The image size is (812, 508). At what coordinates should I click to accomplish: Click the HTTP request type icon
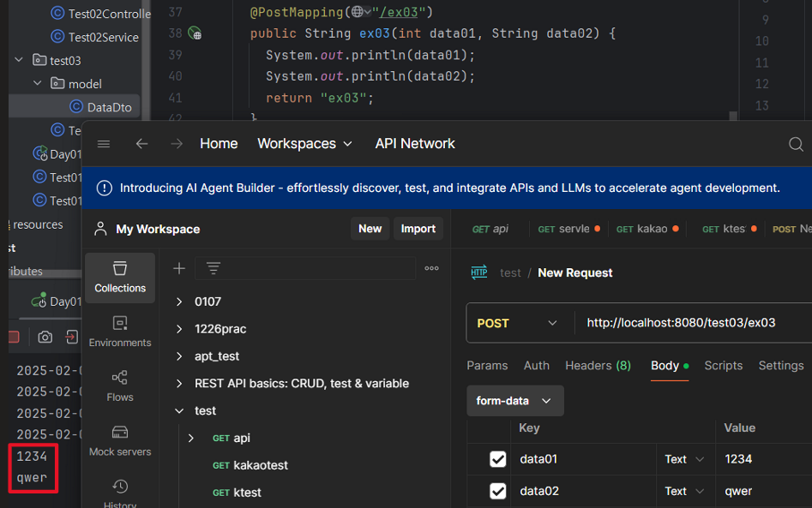(x=479, y=272)
